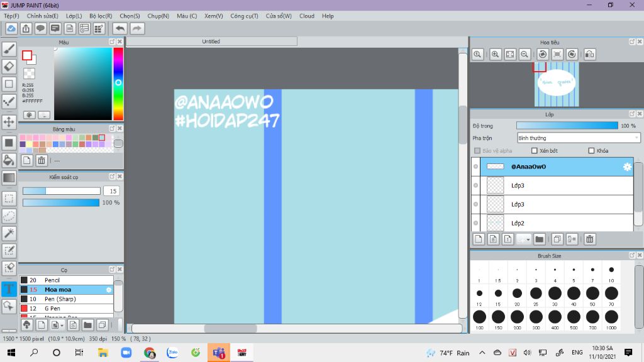Image resolution: width=644 pixels, height=362 pixels.
Task: Open Zalo from the taskbar
Action: coord(172,353)
